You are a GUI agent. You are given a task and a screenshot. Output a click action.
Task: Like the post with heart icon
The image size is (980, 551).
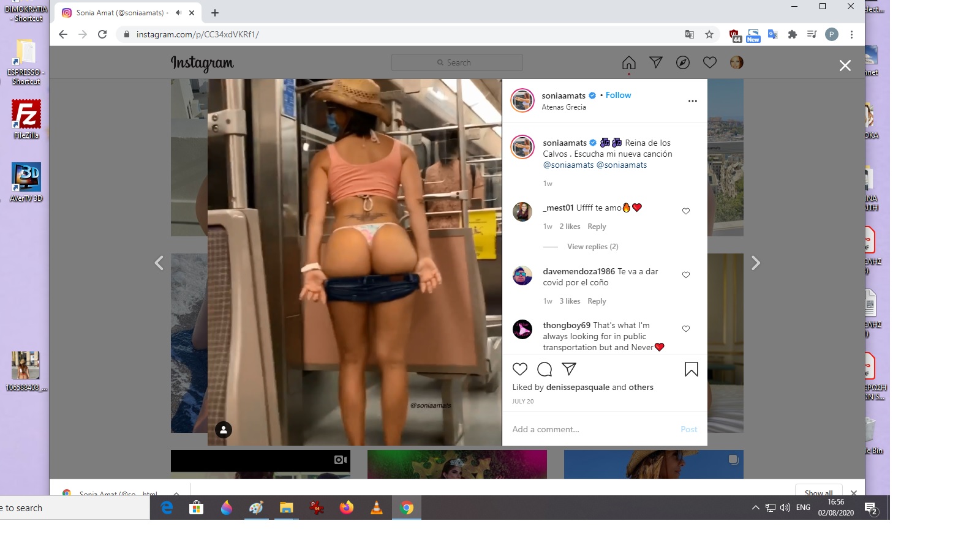pos(519,369)
